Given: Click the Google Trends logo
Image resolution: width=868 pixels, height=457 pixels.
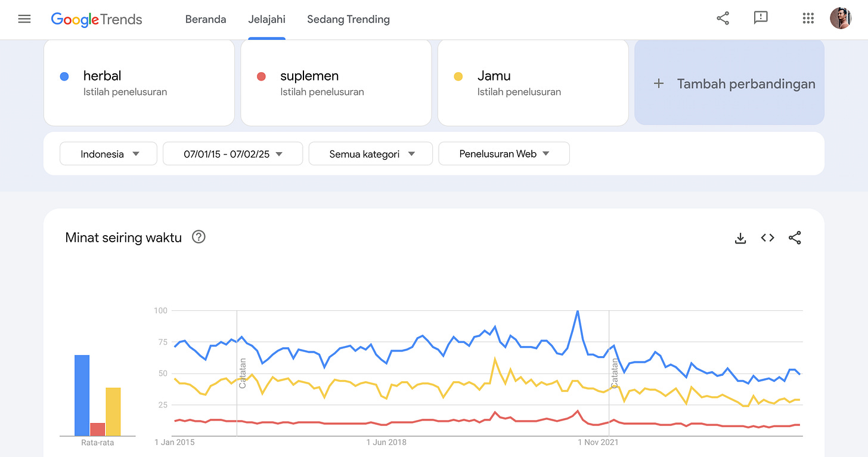Looking at the screenshot, I should point(97,19).
